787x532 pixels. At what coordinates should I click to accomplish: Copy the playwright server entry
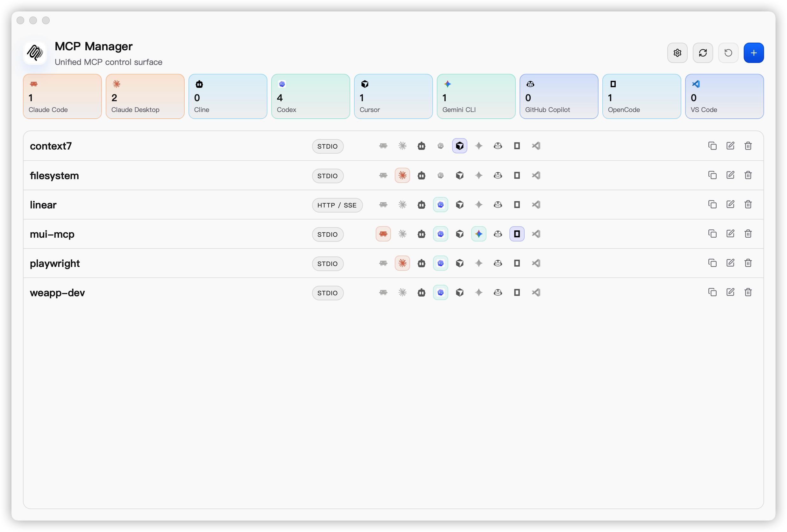pyautogui.click(x=713, y=263)
